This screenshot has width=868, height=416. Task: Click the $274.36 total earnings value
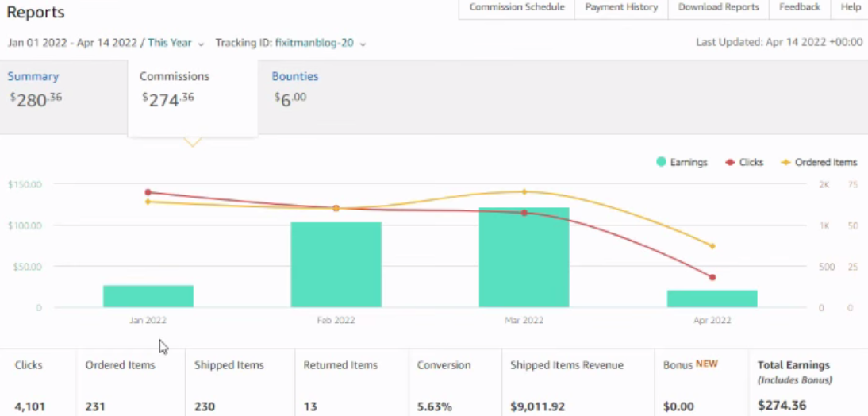pyautogui.click(x=782, y=405)
